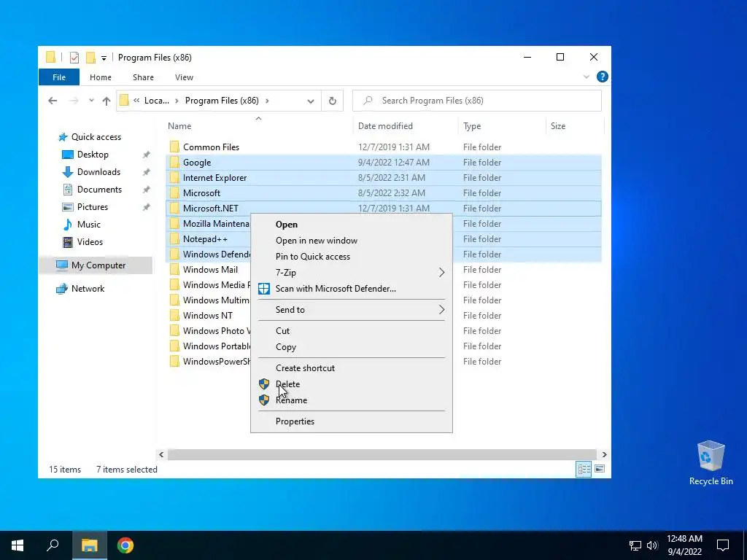Open taskbar search magnifier
The image size is (747, 560).
point(53,545)
